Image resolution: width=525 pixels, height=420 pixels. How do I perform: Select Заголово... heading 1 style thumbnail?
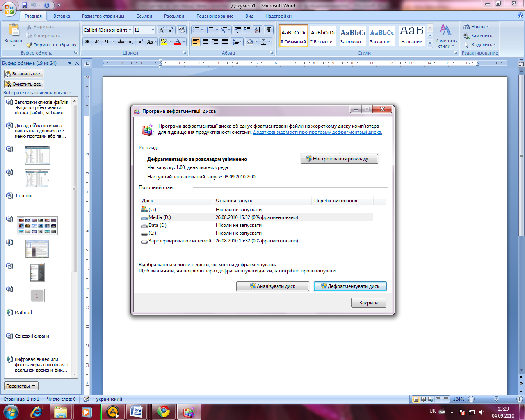coord(353,36)
